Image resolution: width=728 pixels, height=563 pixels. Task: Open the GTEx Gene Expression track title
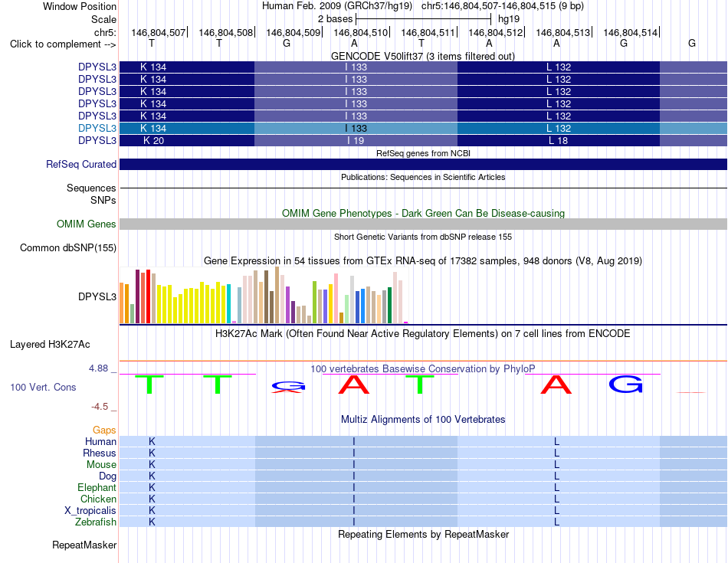pyautogui.click(x=423, y=261)
